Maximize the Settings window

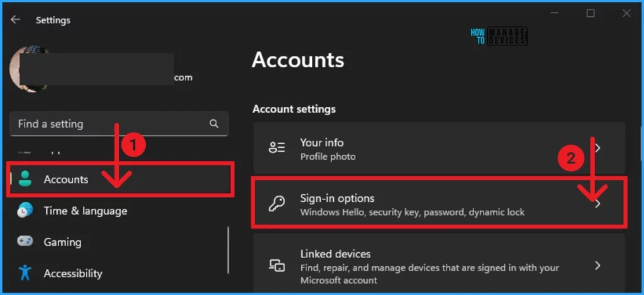(590, 14)
